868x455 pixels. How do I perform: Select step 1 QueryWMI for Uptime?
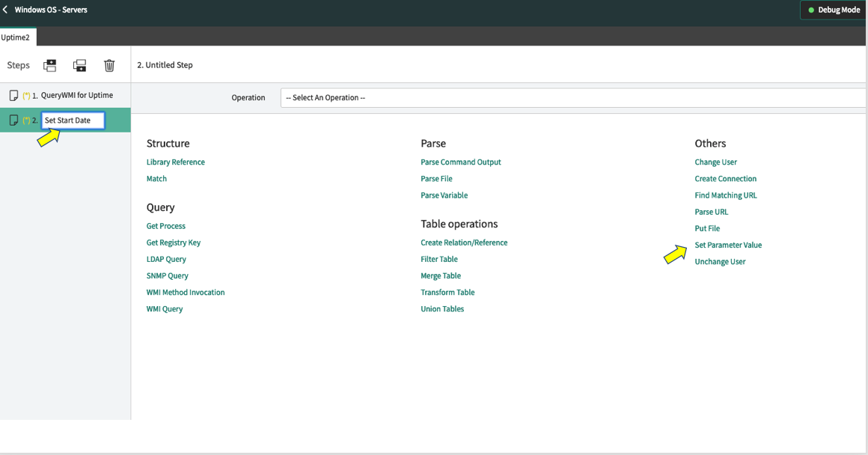(65, 95)
